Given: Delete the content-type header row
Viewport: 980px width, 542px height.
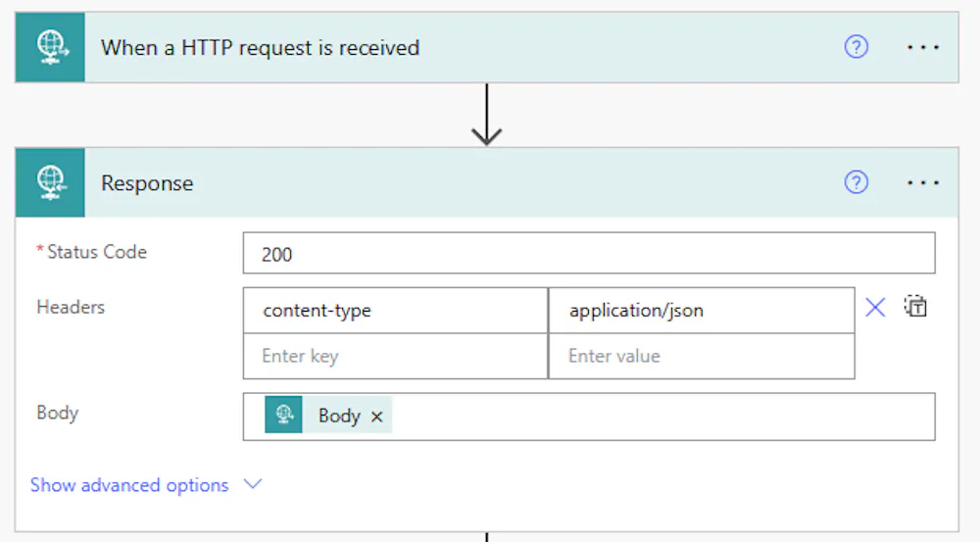Looking at the screenshot, I should click(x=875, y=308).
